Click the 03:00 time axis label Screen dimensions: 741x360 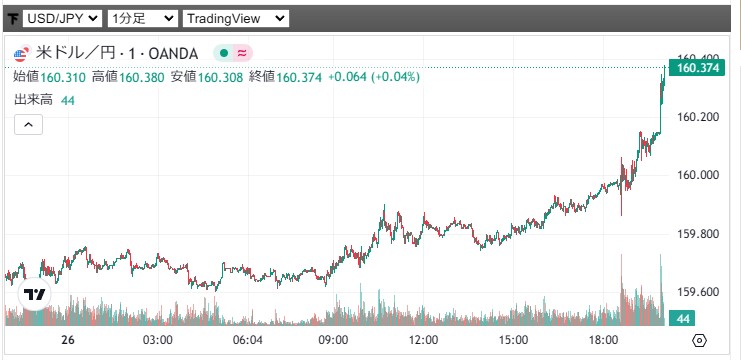tap(158, 340)
